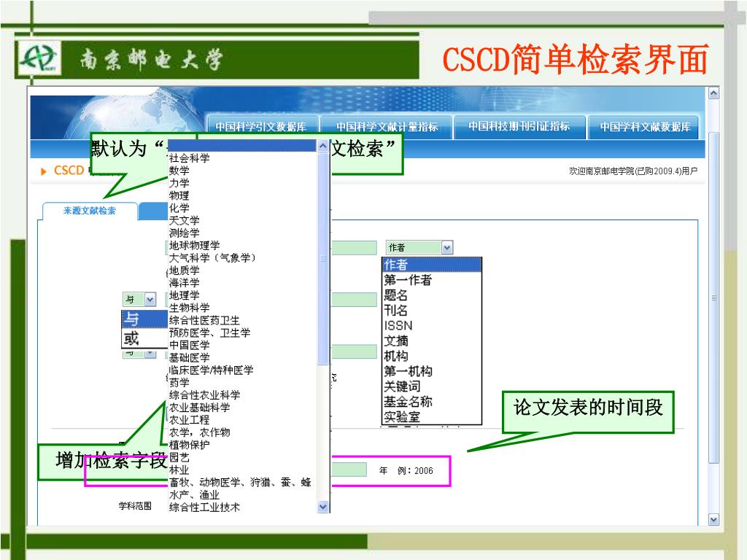Viewport: 747px width, 560px height.
Task: Select 中国医学 in subject list
Action: click(242, 345)
